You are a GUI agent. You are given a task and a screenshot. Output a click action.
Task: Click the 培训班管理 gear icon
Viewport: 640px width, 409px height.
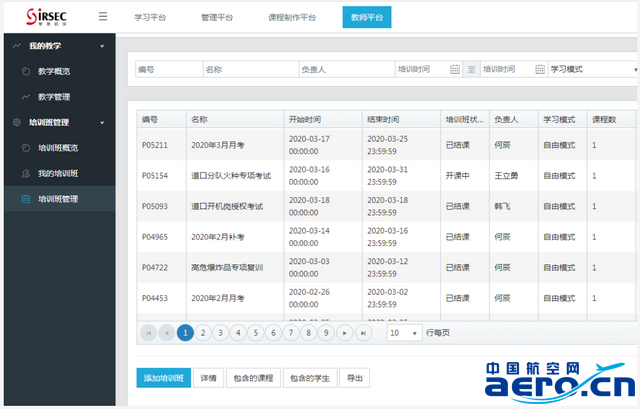(x=17, y=122)
